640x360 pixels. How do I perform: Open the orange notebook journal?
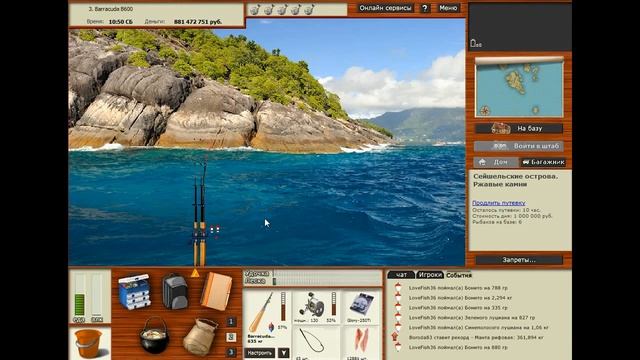pyautogui.click(x=216, y=291)
